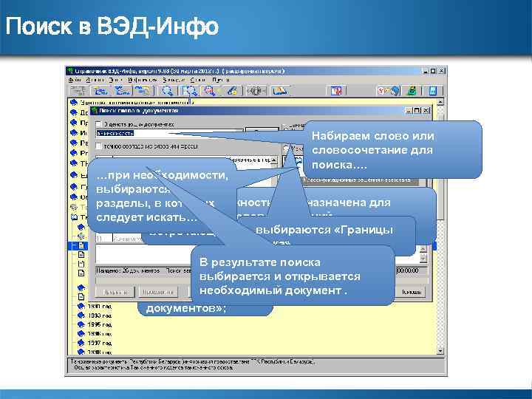This screenshot has width=532, height=399.
Task: Click the red magnifier toolbar icon
Action: 210,91
